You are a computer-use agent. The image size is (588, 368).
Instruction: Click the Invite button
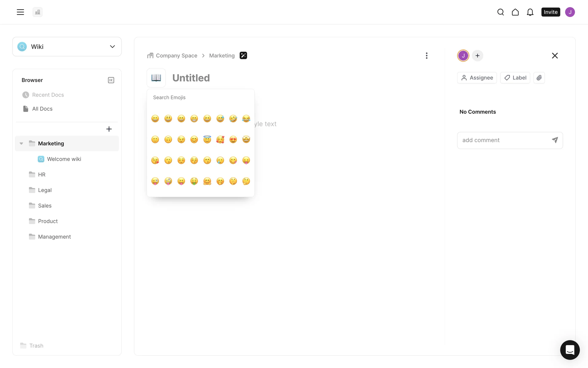[550, 12]
